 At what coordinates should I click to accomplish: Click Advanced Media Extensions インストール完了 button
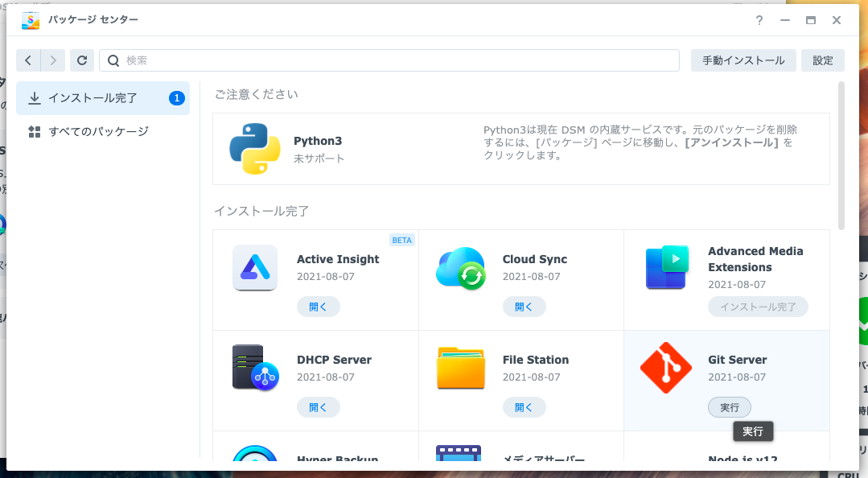(758, 307)
